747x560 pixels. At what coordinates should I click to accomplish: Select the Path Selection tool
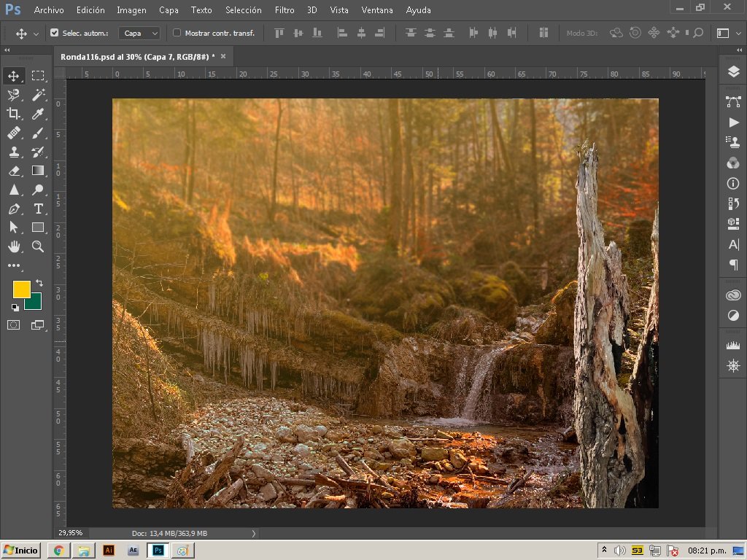point(13,227)
